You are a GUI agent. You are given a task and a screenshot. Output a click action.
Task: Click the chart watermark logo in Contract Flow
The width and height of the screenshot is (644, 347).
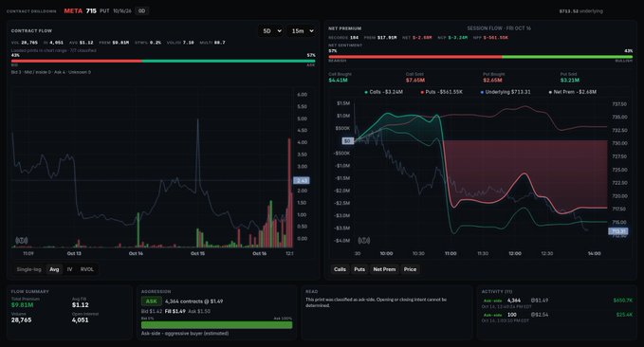point(22,240)
